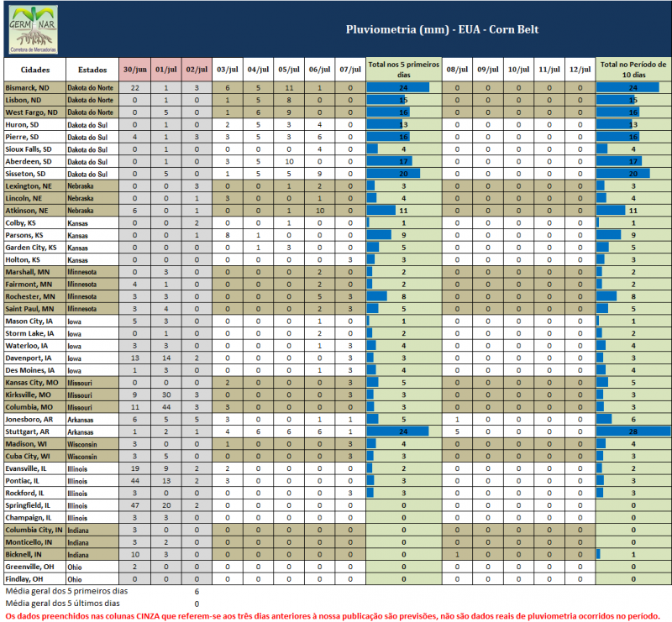Viewport: 672px width, 622px height.
Task: Click the Germinar logo in the header
Action: tap(34, 29)
